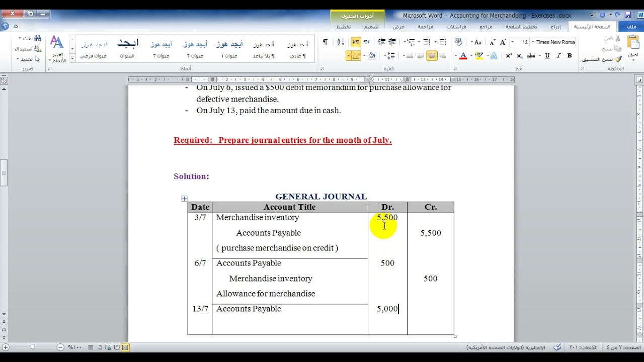Switch to the Mailings (مراسلات) tab
The width and height of the screenshot is (644, 362).
click(456, 27)
